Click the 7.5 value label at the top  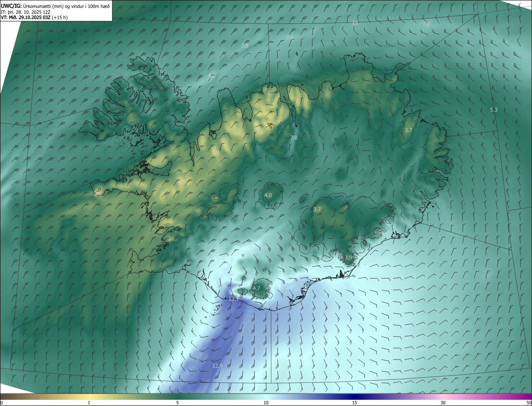pyautogui.click(x=355, y=23)
